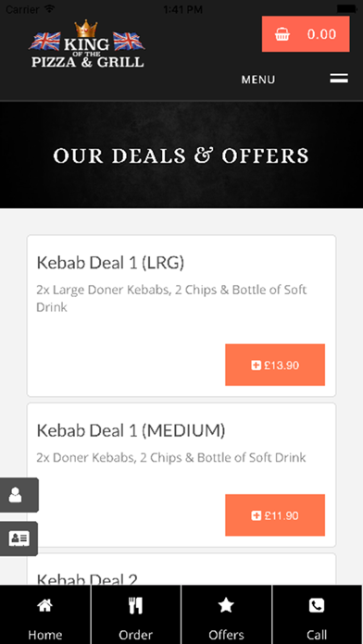Image resolution: width=363 pixels, height=644 pixels.
Task: Open the partially visible Kebab Deal 2 card
Action: click(181, 570)
